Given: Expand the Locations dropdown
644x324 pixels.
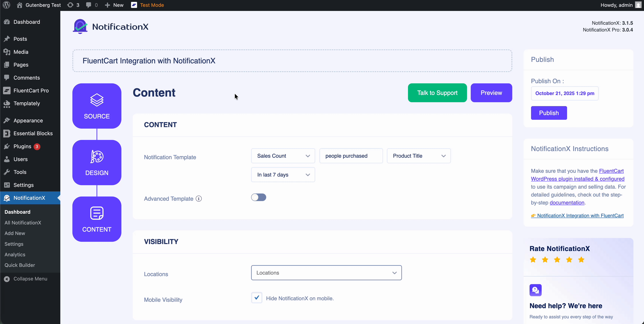Looking at the screenshot, I should point(326,273).
